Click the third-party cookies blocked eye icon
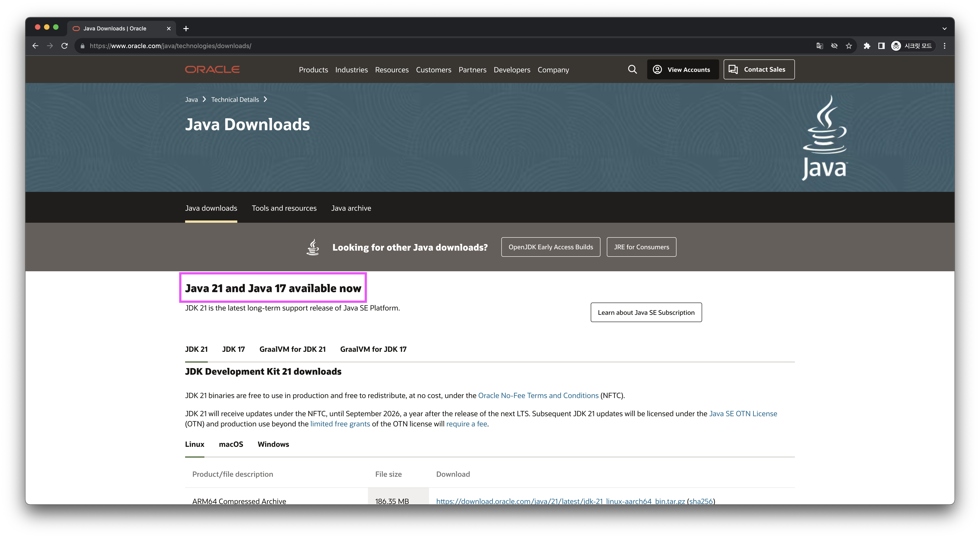This screenshot has height=538, width=980. (834, 46)
